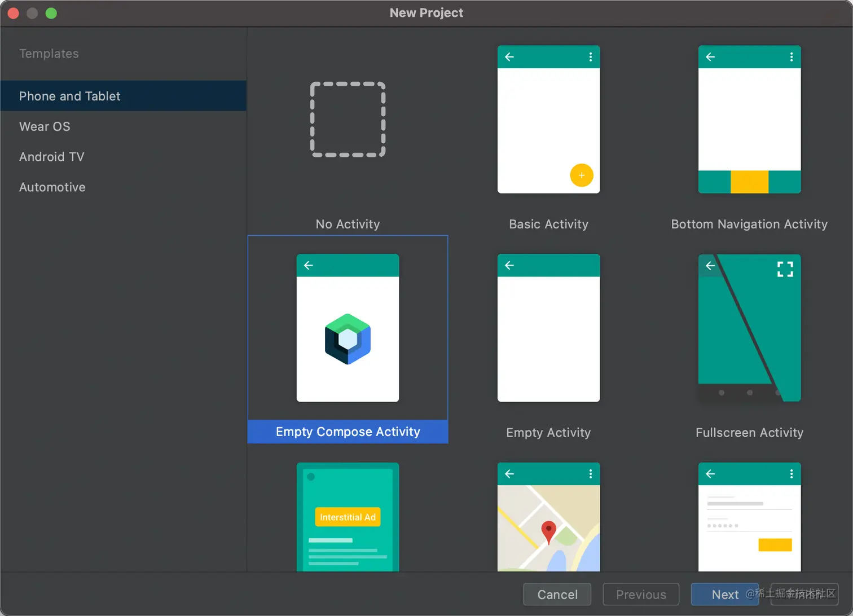Image resolution: width=853 pixels, height=616 pixels.
Task: Click back arrow in the login template preview
Action: pos(710,474)
